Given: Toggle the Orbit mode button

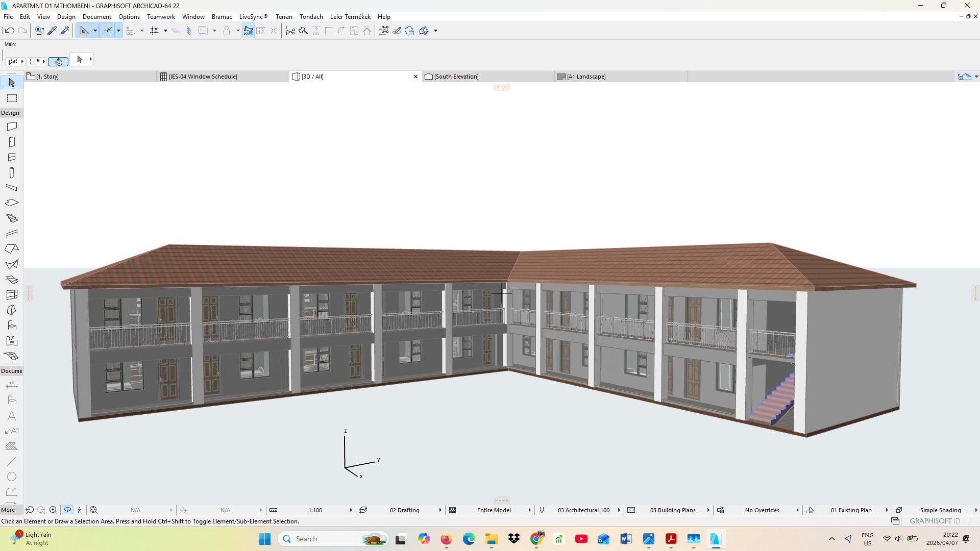Looking at the screenshot, I should pos(67,510).
